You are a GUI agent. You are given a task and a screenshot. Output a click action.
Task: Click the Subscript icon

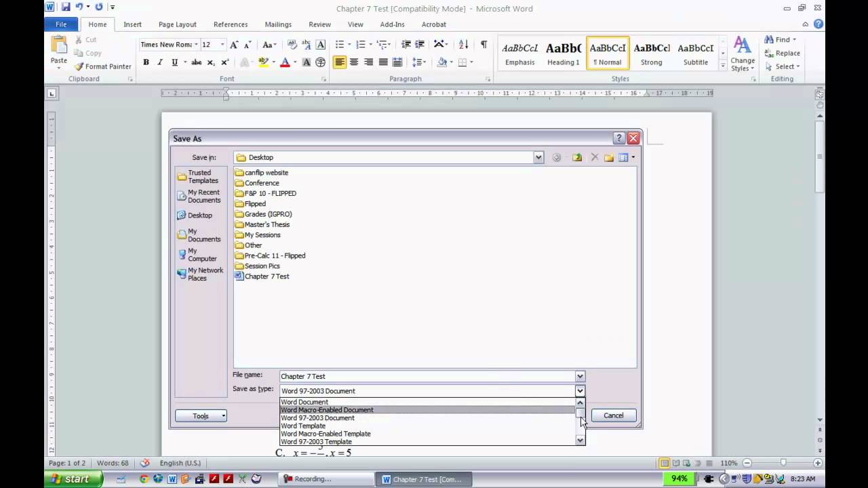[211, 62]
